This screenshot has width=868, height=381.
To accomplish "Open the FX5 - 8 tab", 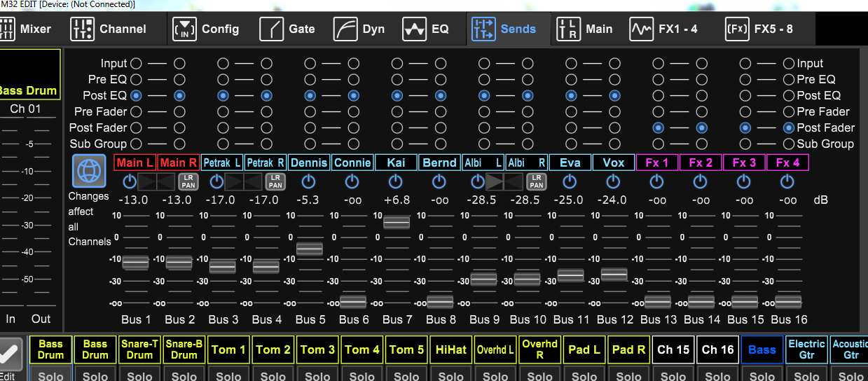I will click(760, 29).
